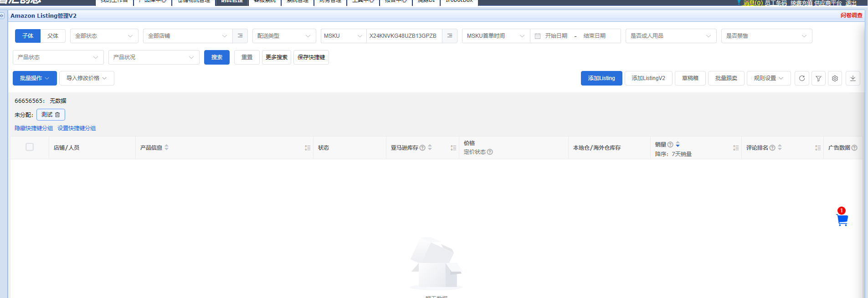Click the 添加ListingV2 button

[x=648, y=78]
